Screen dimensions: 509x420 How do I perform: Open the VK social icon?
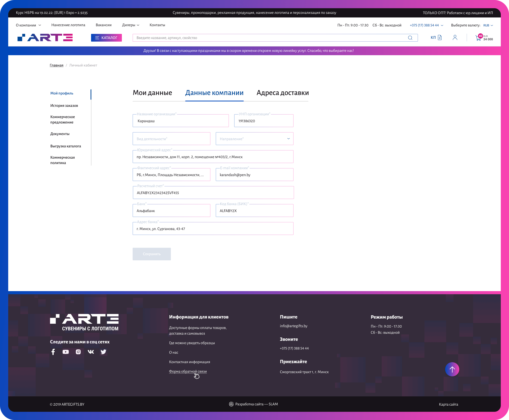pos(91,352)
